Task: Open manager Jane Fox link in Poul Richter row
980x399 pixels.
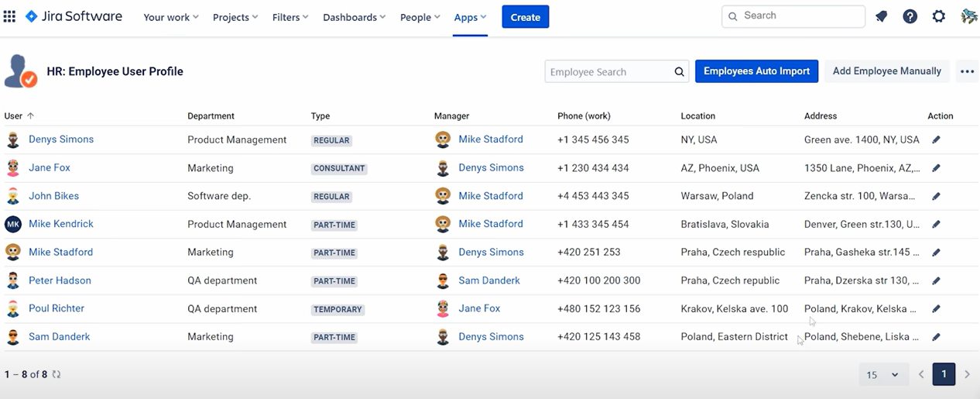Action: pos(479,308)
